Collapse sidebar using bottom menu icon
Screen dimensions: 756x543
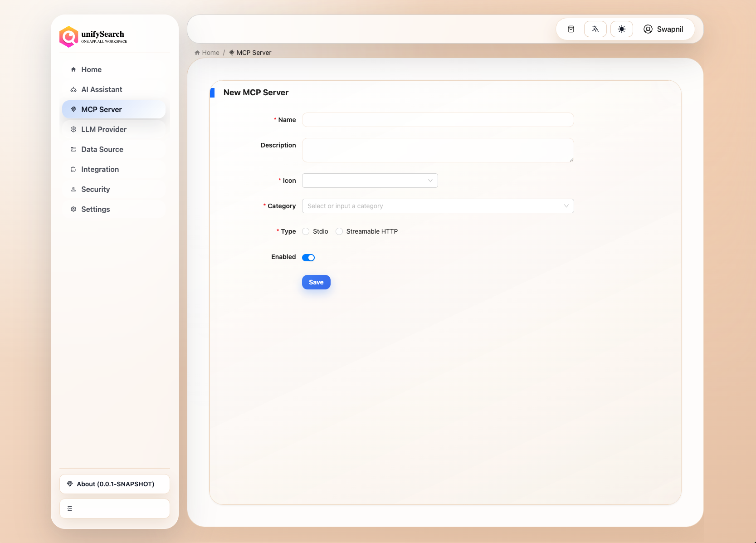pyautogui.click(x=70, y=509)
